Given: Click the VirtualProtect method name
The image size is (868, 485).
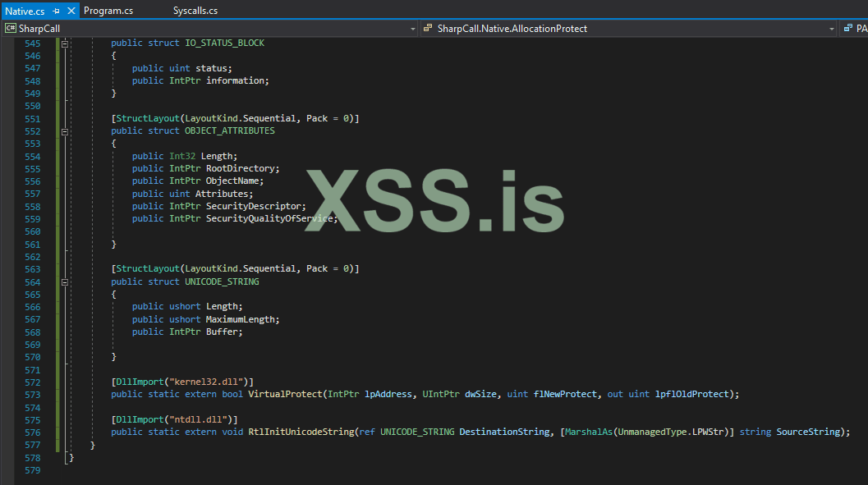Looking at the screenshot, I should pyautogui.click(x=285, y=394).
